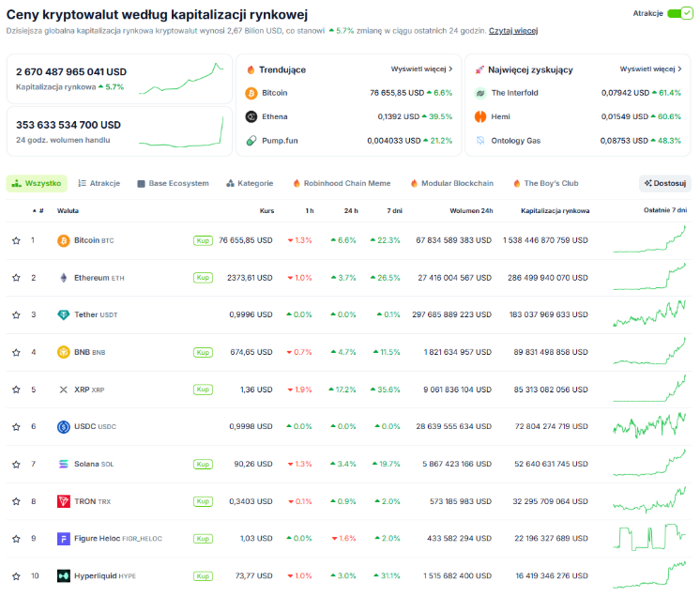Sort by 7 dni column header

pos(394,211)
